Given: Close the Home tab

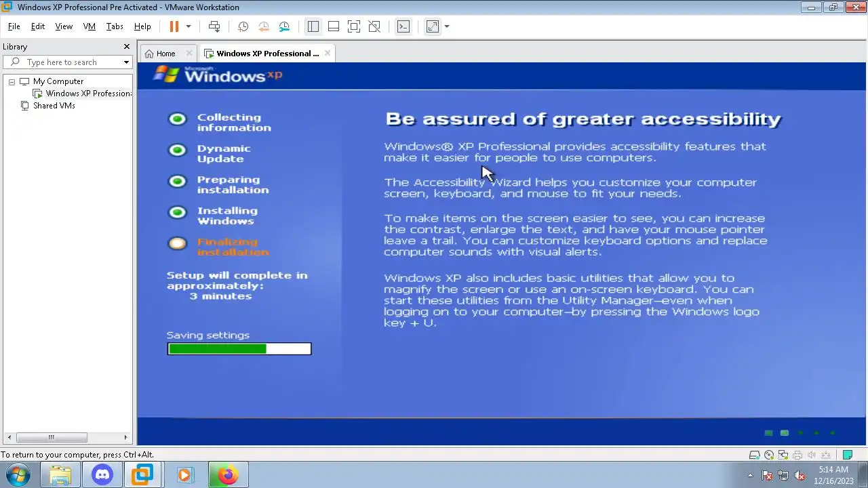Looking at the screenshot, I should (189, 53).
